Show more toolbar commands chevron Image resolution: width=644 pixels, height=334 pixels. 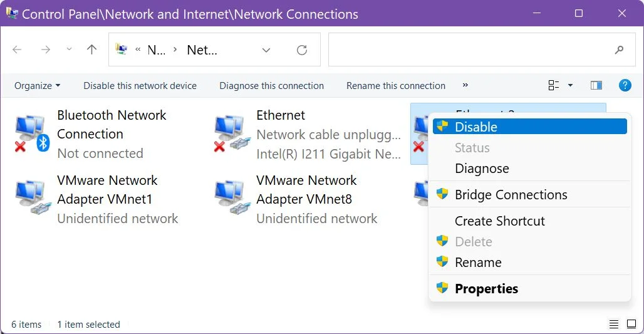(x=465, y=85)
